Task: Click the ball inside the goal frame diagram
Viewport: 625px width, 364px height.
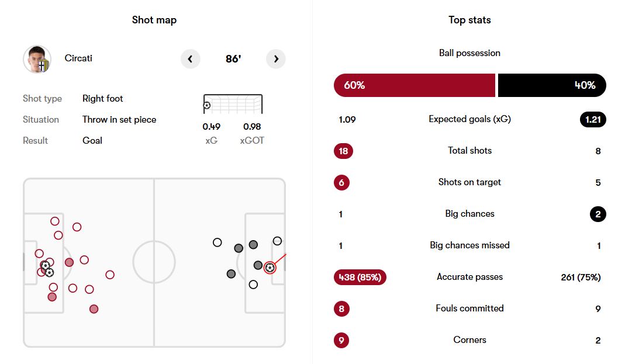Action: click(x=207, y=106)
